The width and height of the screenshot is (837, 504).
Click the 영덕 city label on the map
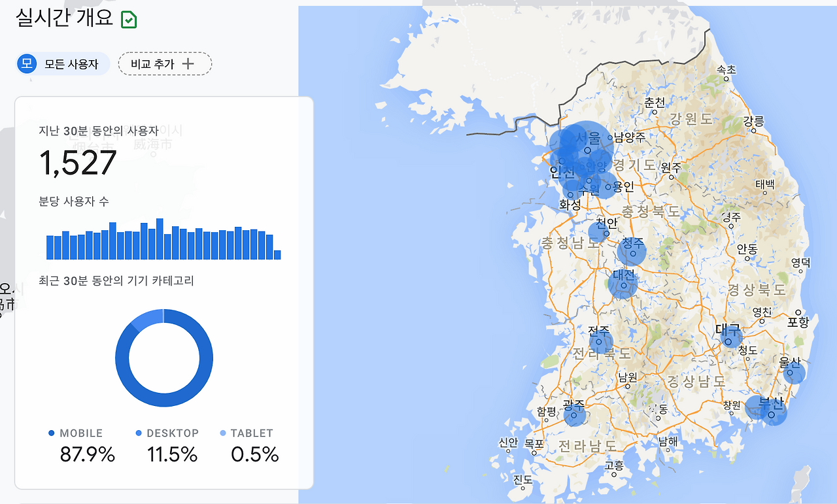point(800,263)
